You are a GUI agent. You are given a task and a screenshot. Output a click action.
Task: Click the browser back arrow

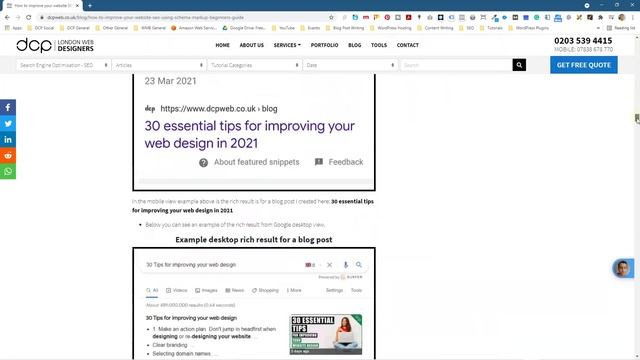(7, 18)
